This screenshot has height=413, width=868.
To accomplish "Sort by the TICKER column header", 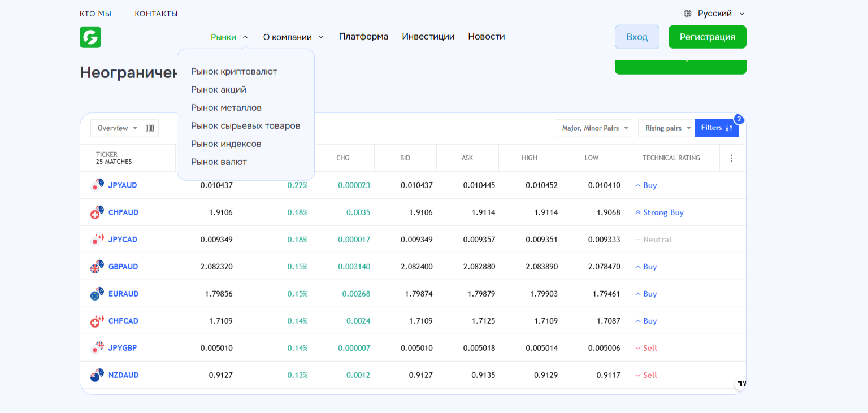I will tap(107, 154).
